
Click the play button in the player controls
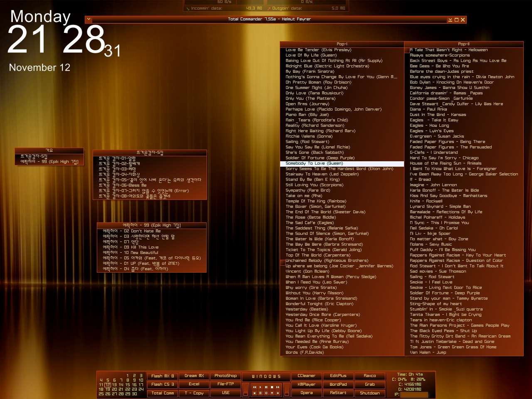[260, 387]
